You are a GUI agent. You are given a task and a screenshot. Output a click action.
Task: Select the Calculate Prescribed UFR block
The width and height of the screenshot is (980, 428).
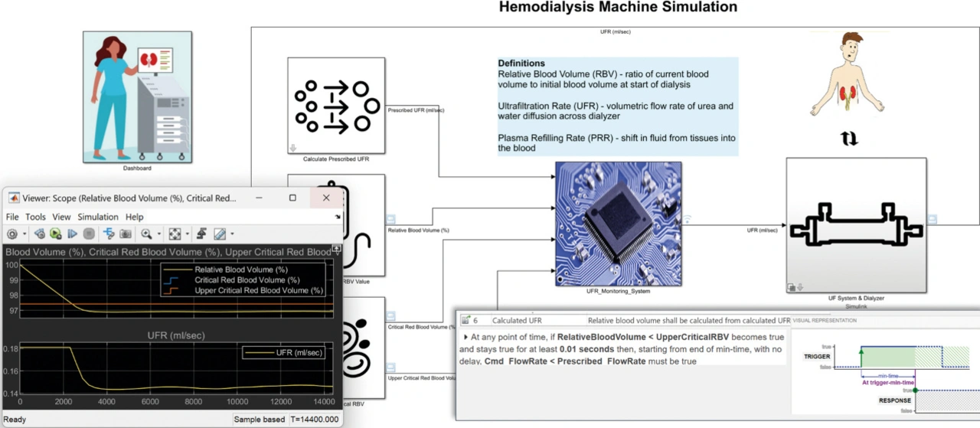(336, 106)
